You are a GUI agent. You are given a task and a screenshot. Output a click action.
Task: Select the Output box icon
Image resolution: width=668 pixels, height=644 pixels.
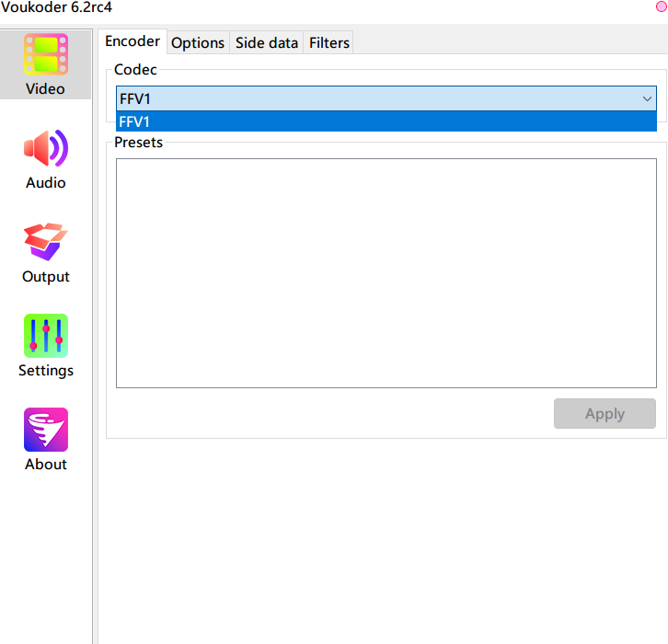(x=46, y=242)
